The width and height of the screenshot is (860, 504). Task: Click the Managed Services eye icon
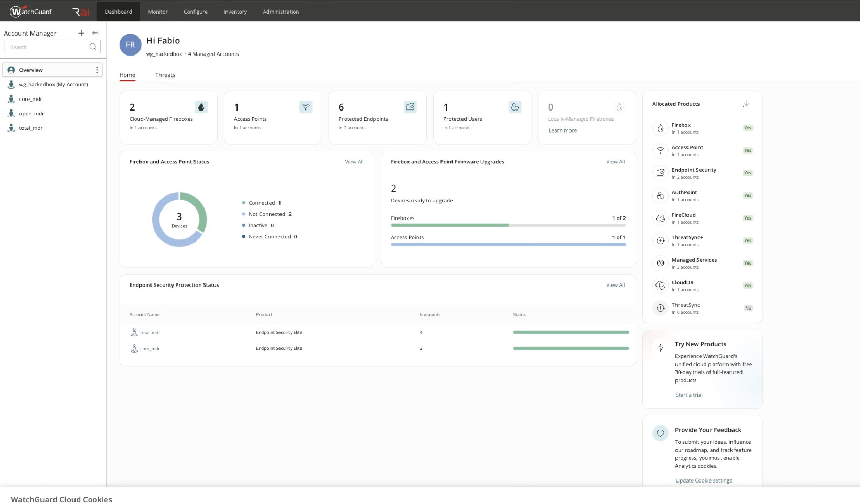tap(660, 263)
